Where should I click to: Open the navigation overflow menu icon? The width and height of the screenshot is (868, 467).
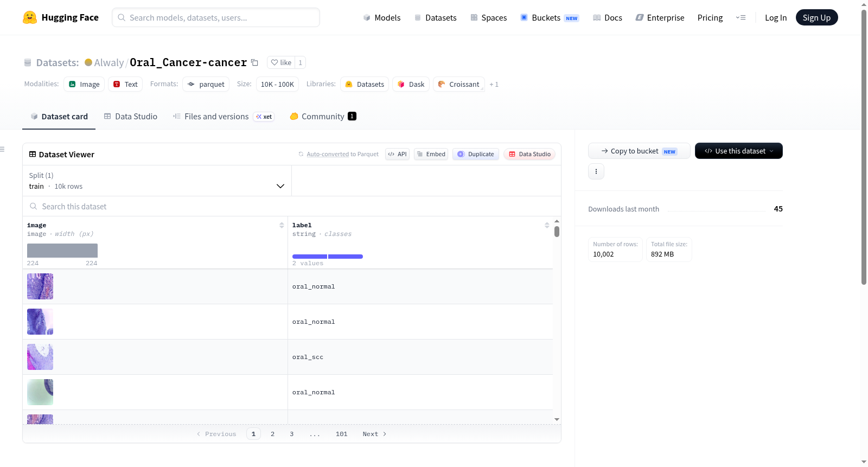click(741, 17)
